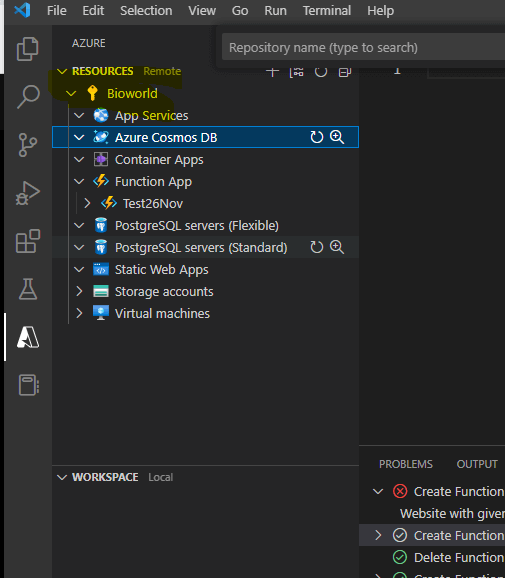
Task: Click magnifier icon on Azure Cosmos DB row
Action: 337,137
